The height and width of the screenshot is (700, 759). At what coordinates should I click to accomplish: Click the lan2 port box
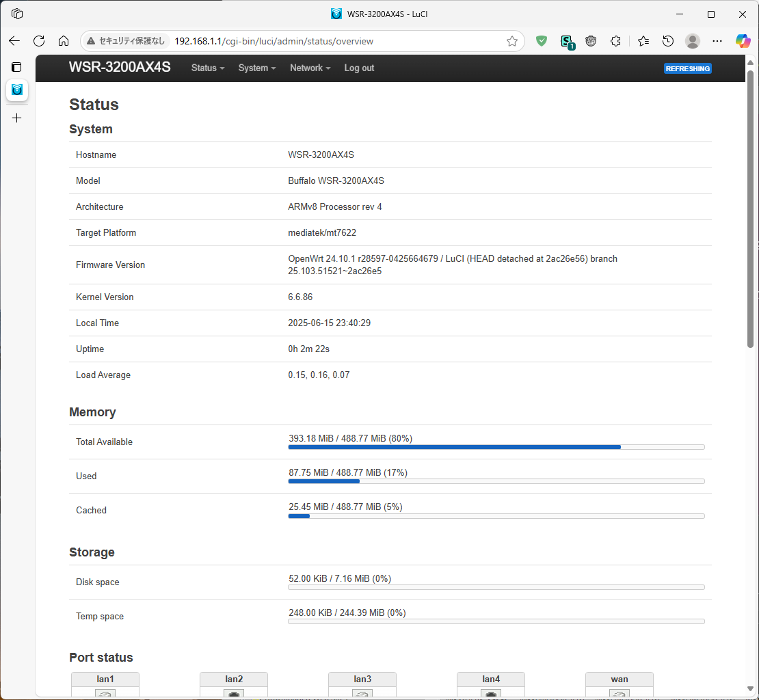coord(234,684)
